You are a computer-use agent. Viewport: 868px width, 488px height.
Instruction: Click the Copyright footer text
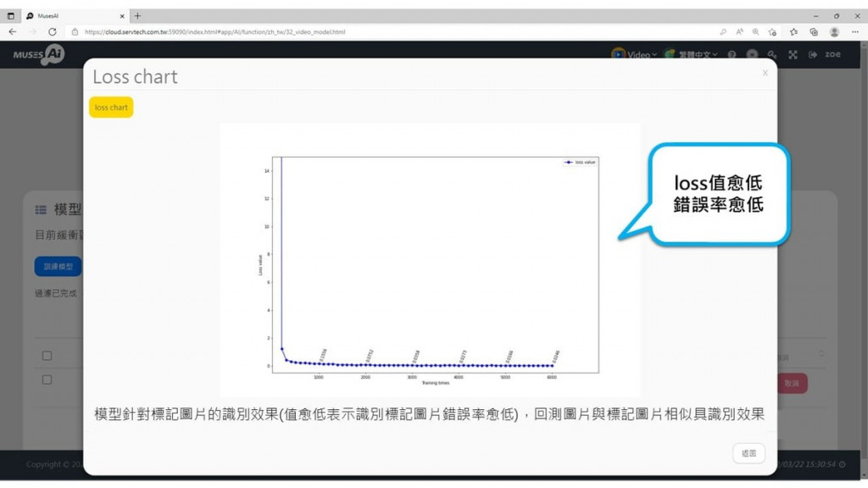54,464
